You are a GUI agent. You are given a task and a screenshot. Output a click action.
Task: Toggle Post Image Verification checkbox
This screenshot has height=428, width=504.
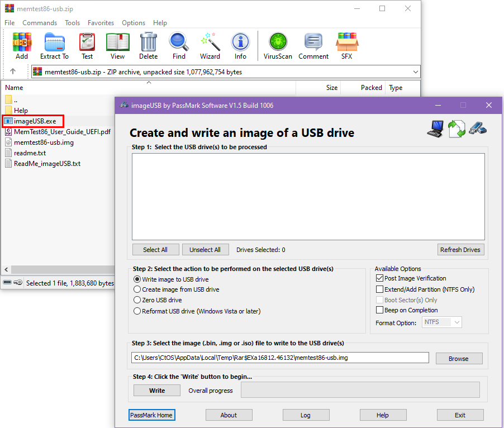click(379, 278)
